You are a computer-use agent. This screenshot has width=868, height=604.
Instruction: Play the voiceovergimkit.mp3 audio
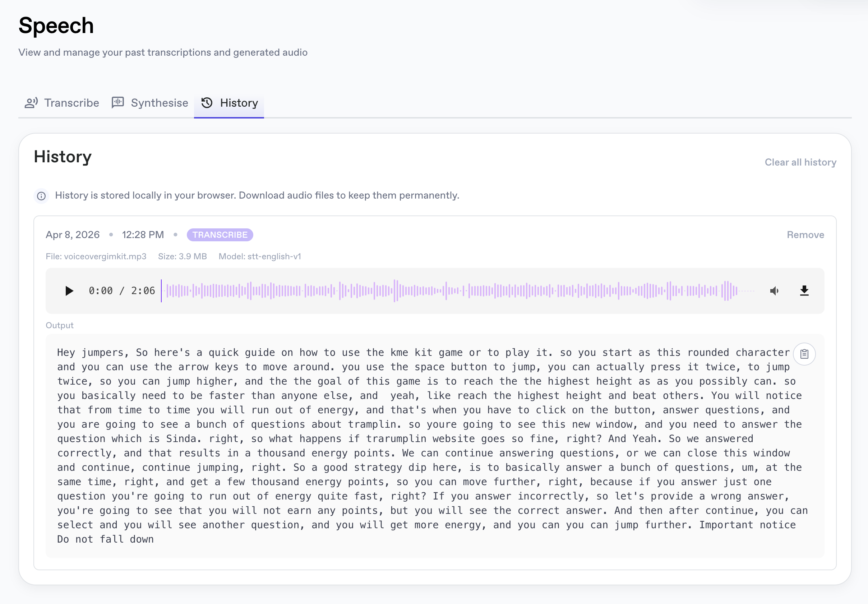click(x=69, y=291)
